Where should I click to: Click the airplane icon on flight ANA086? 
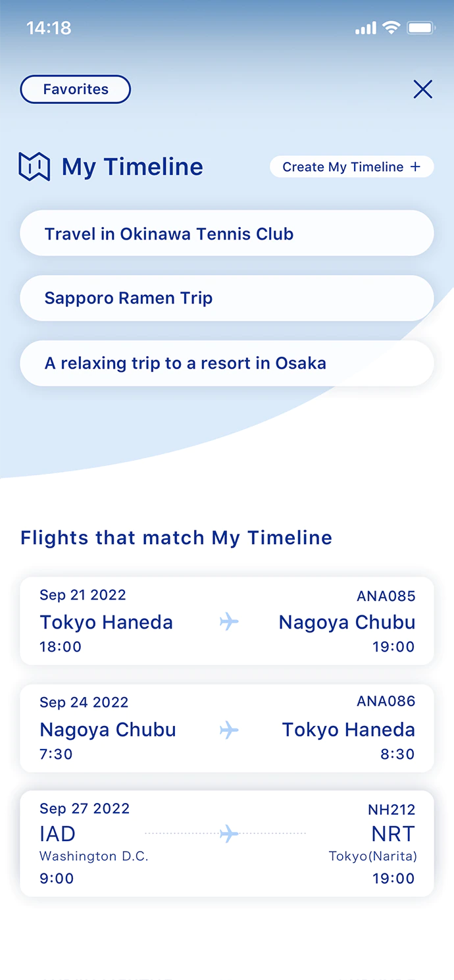point(229,729)
